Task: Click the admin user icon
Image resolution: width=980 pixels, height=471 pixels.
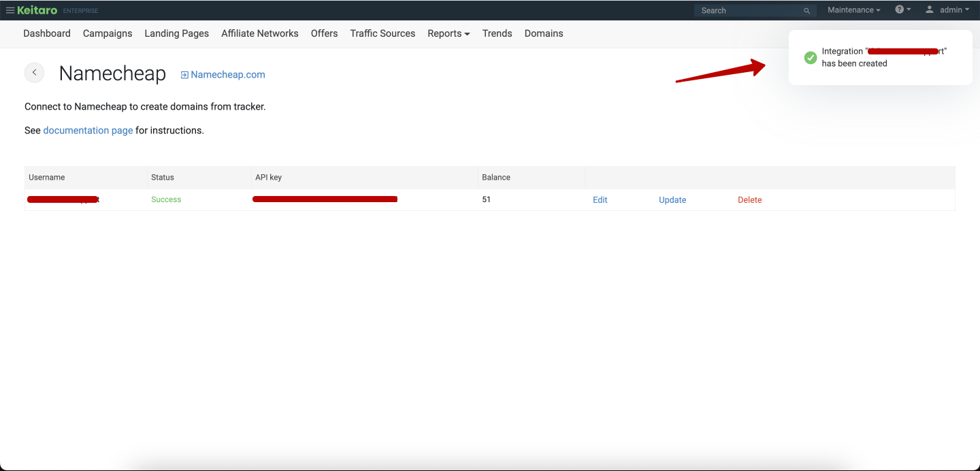Action: pos(930,10)
